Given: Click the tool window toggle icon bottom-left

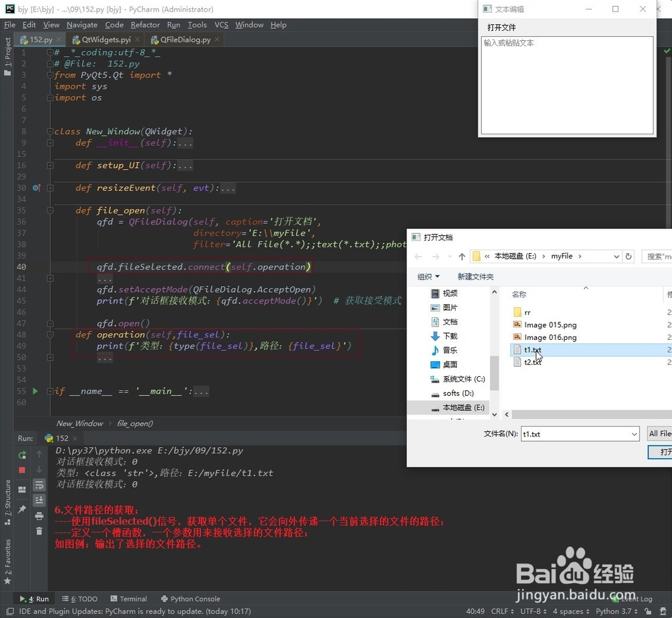Looking at the screenshot, I should point(10,611).
